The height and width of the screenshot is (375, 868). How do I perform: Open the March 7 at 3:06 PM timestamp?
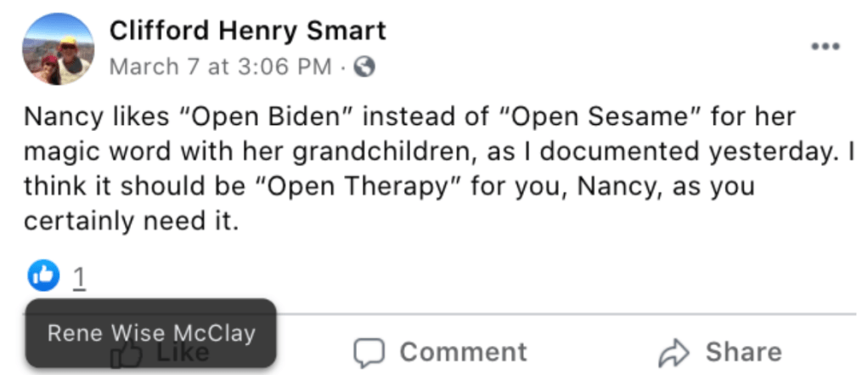pos(220,67)
